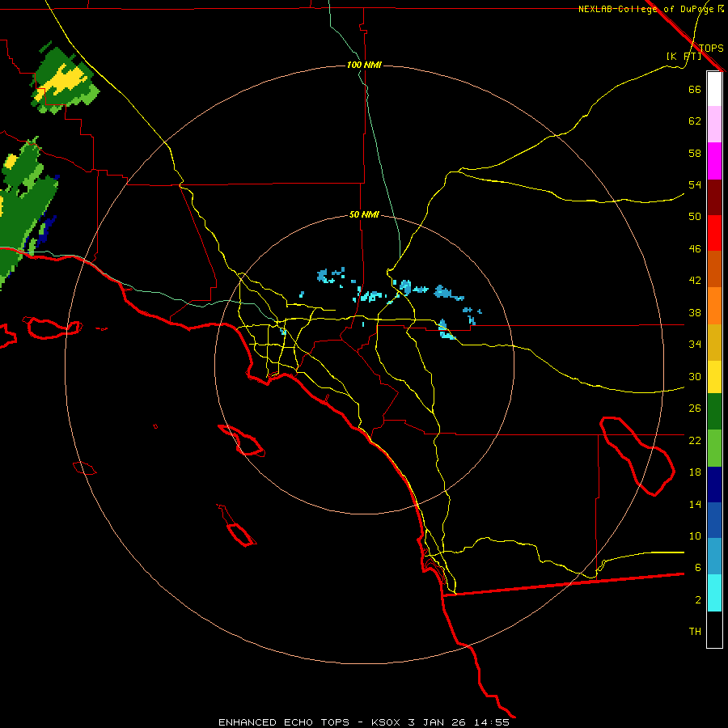728x728 pixels.
Task: Click the 38 legend value
Action: [x=695, y=312]
